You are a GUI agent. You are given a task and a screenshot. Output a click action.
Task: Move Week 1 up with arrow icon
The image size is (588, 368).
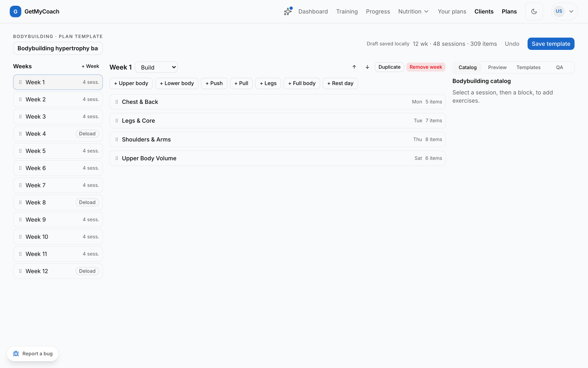pos(354,67)
